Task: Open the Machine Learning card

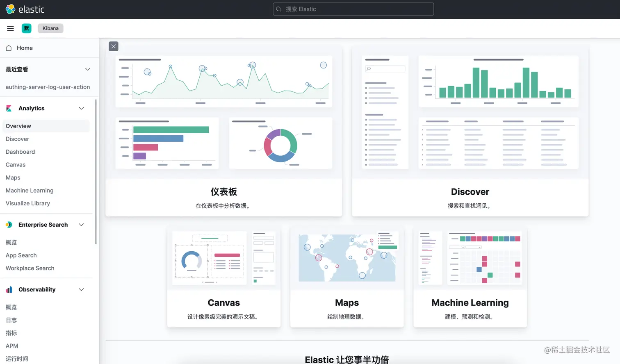Action: click(470, 277)
